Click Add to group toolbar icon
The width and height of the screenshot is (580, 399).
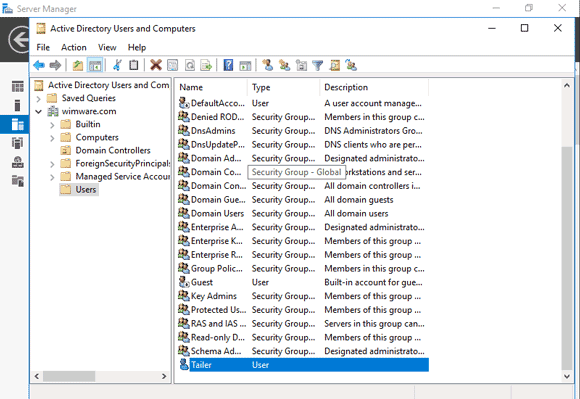351,65
